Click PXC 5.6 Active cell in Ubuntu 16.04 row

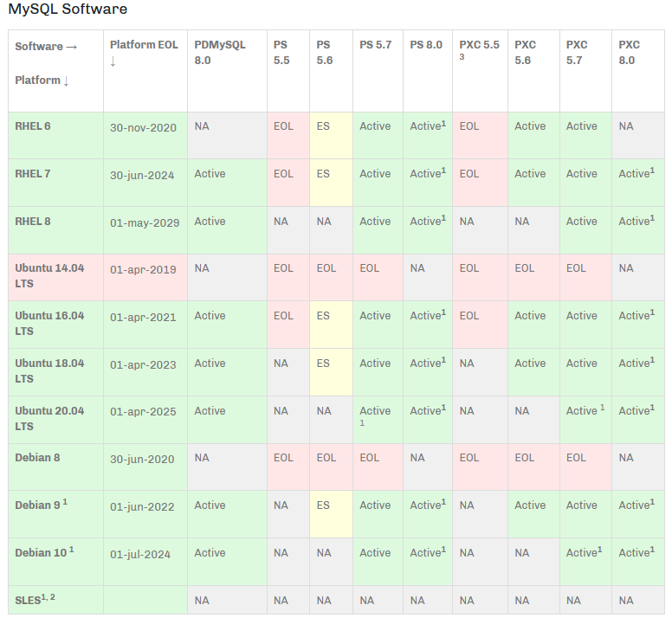coord(534,325)
